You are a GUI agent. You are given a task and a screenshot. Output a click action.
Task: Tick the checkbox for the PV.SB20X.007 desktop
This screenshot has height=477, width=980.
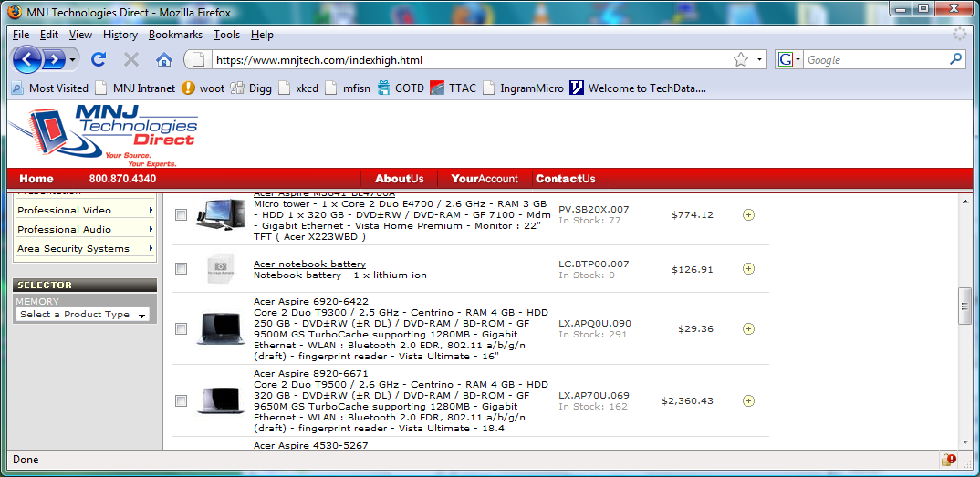click(x=182, y=214)
